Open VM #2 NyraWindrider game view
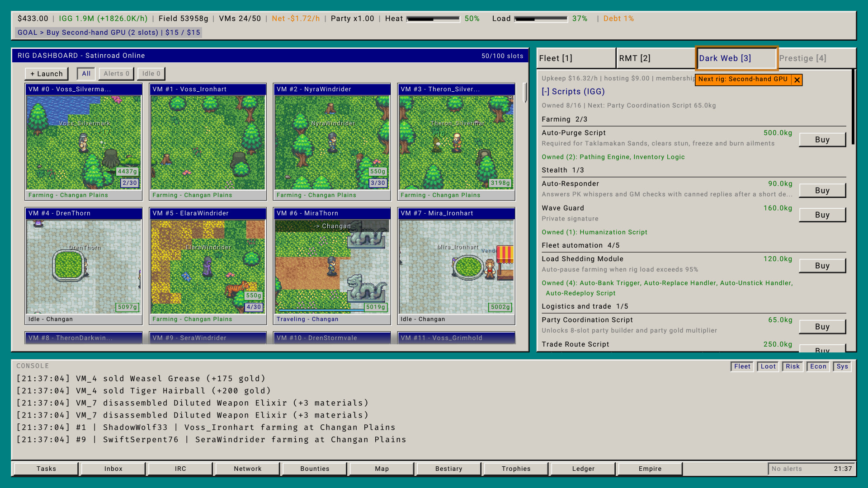The width and height of the screenshot is (868, 488). click(332, 142)
